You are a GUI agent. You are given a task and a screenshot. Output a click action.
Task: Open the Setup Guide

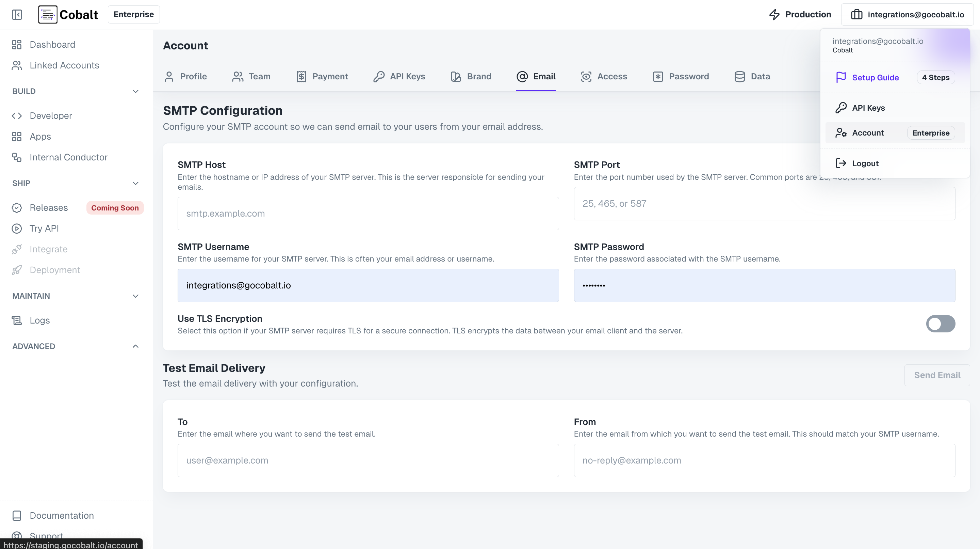click(x=876, y=77)
